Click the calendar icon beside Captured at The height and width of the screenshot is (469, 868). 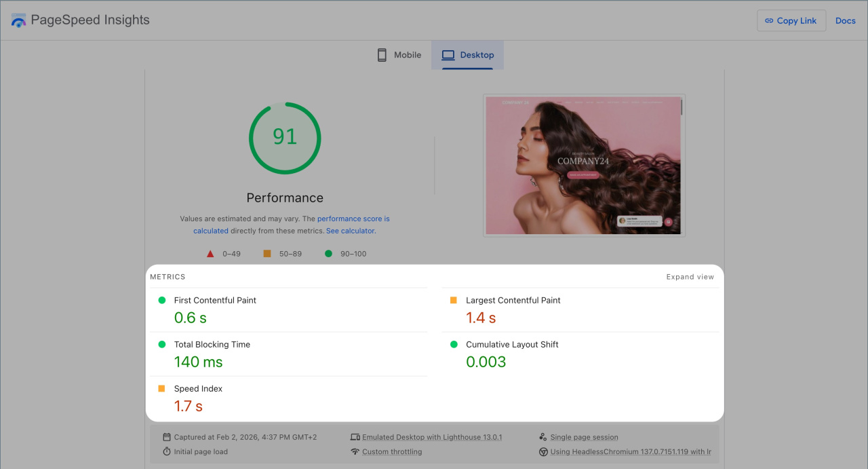click(167, 437)
